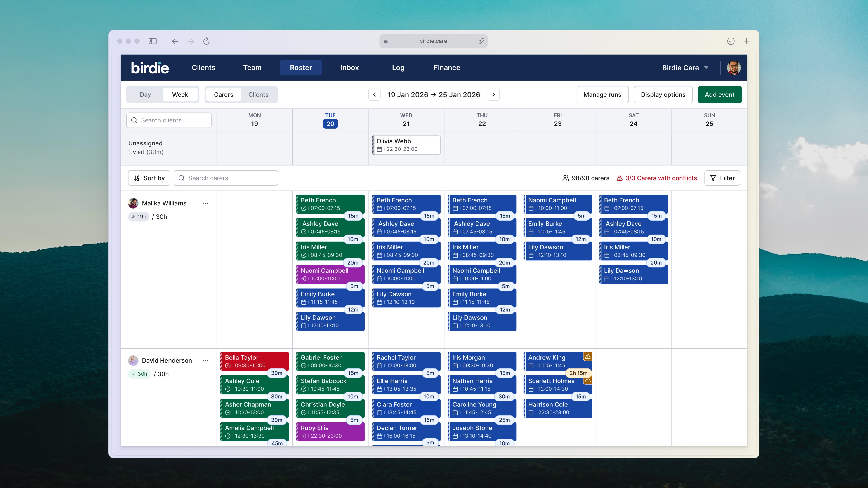This screenshot has width=868, height=488.
Task: Click the copy link icon in the address bar
Action: click(481, 41)
